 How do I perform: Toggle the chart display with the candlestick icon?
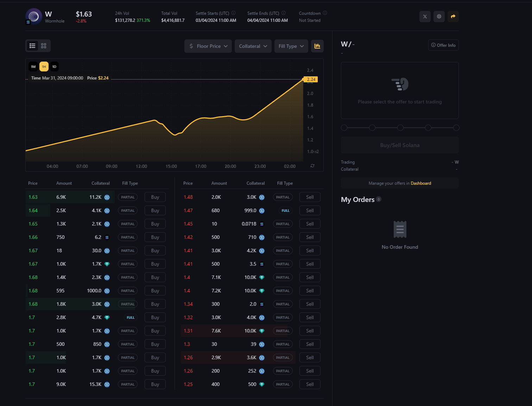(x=317, y=46)
